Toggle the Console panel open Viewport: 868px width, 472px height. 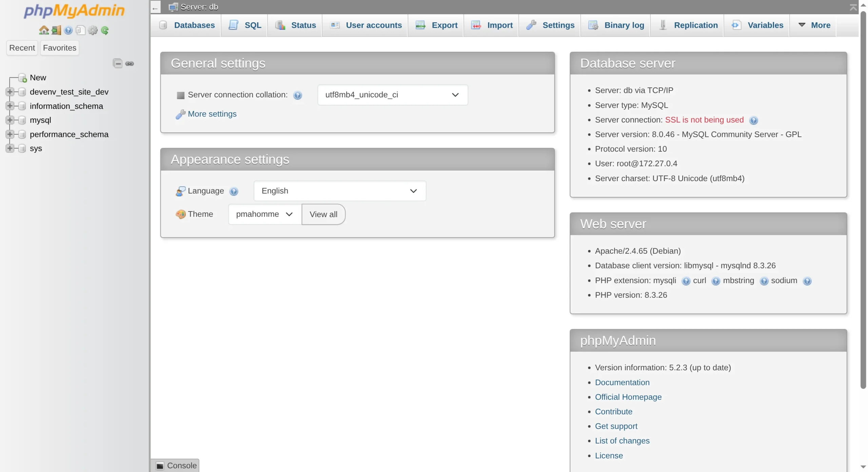175,465
